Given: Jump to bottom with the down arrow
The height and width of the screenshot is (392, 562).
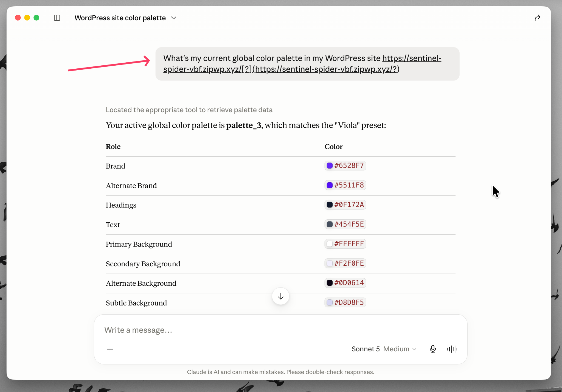Looking at the screenshot, I should pos(280,296).
